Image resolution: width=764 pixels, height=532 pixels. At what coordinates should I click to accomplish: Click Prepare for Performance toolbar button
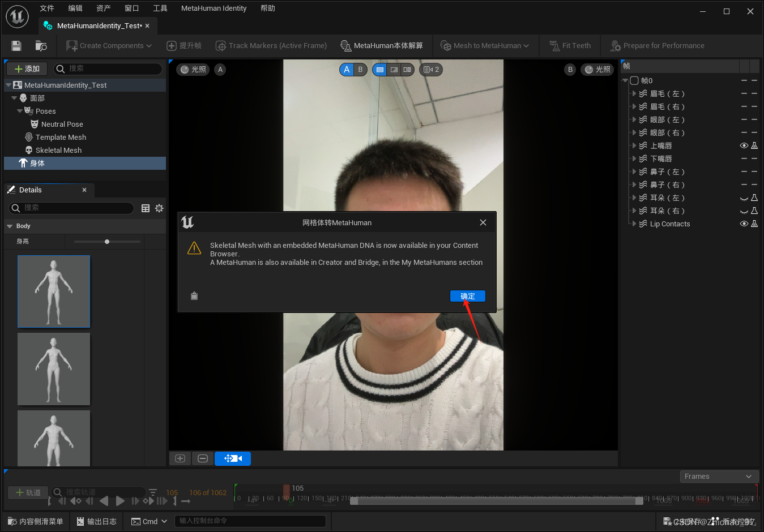click(657, 46)
